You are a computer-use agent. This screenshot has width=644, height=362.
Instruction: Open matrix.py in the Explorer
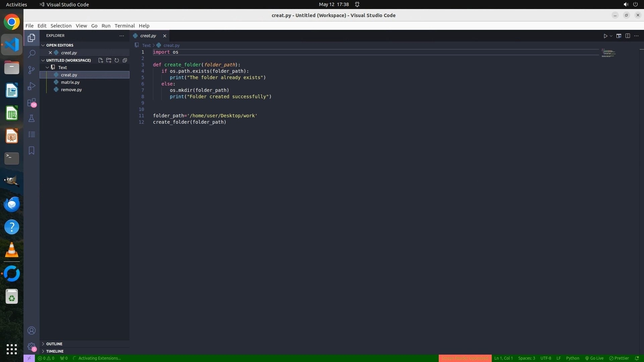pos(70,82)
